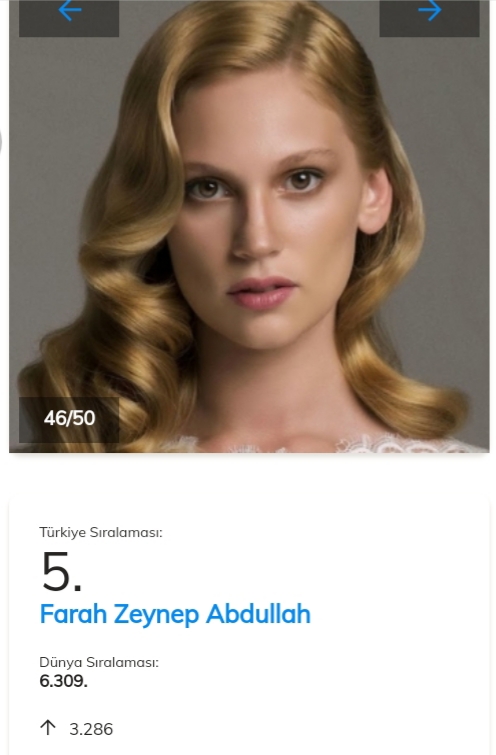
Task: Select the Dünya Sıralaması label
Action: [99, 663]
